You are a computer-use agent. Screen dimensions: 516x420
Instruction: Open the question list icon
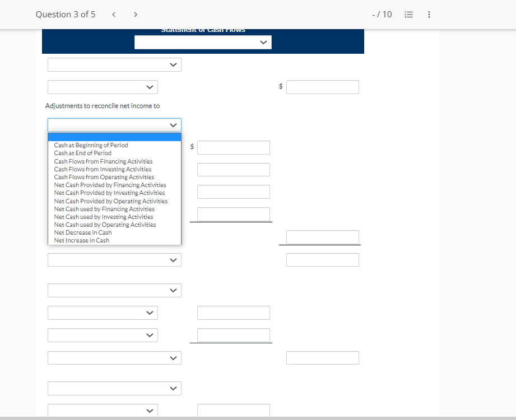(x=408, y=15)
